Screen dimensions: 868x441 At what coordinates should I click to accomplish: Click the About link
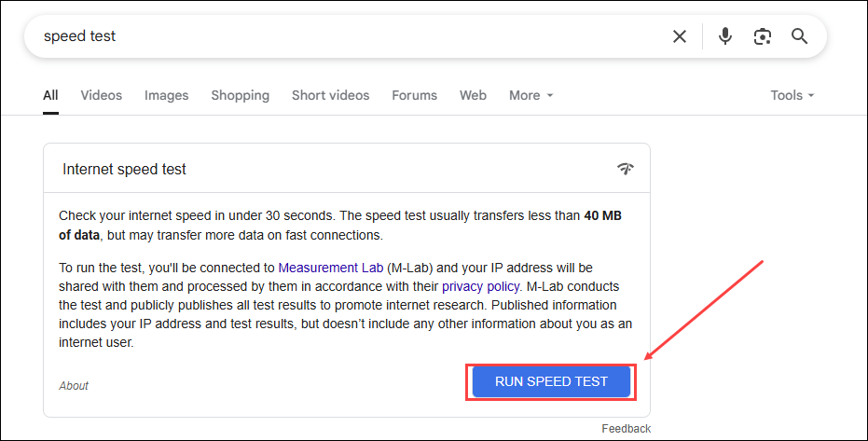point(74,385)
